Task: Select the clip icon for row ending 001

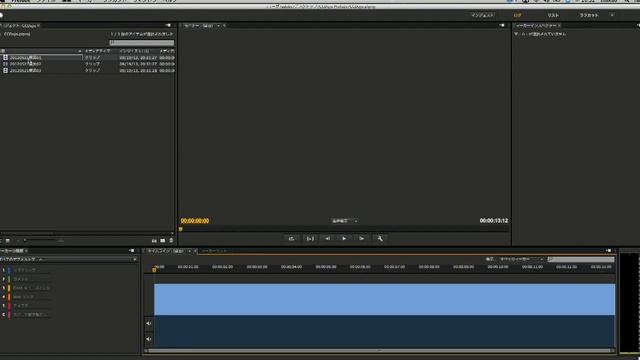Action: click(x=5, y=58)
